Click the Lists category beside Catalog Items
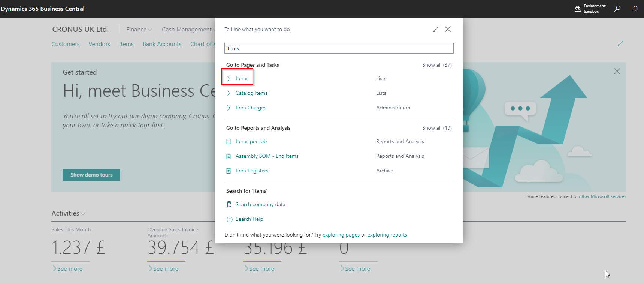This screenshot has height=283, width=644. [381, 93]
